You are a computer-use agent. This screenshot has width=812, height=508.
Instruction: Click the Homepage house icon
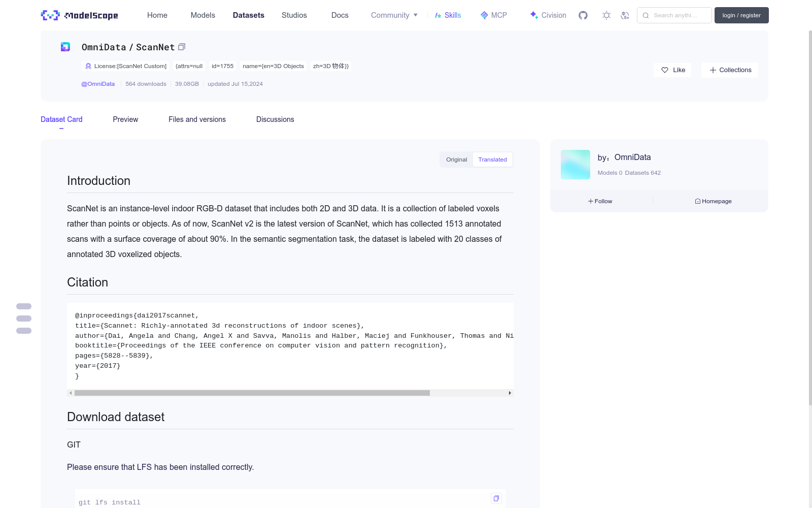point(698,201)
